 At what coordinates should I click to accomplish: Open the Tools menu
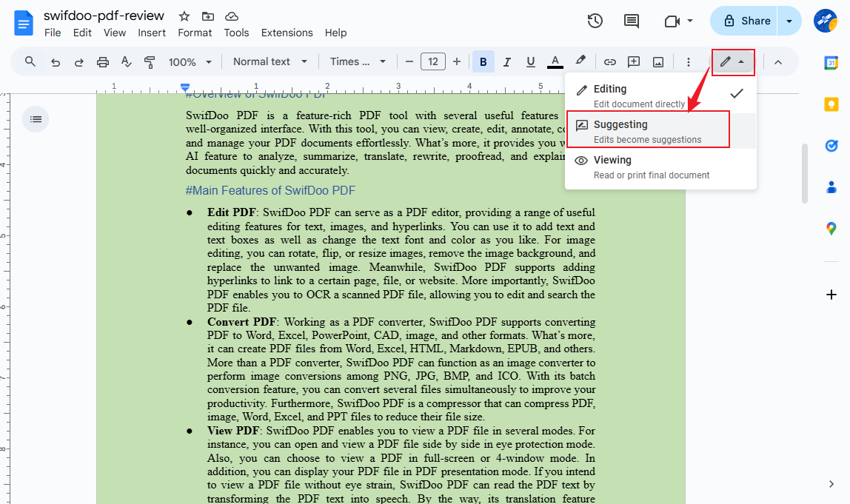pyautogui.click(x=236, y=33)
